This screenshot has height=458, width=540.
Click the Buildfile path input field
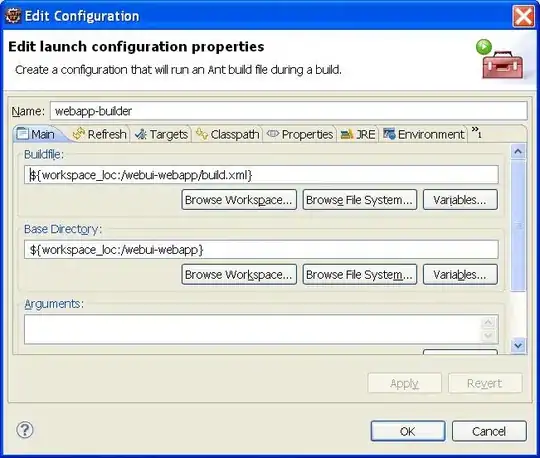point(261,175)
